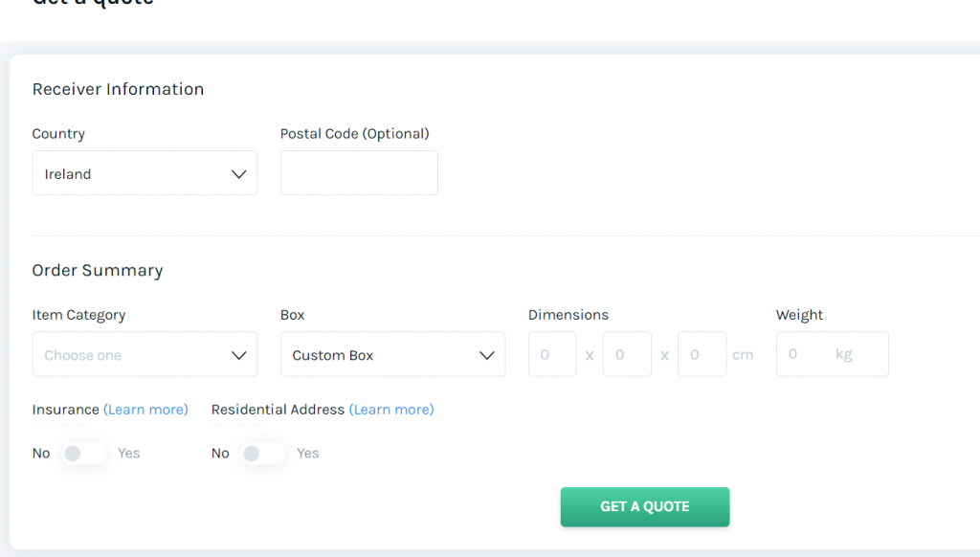Click the Country dropdown chevron arrow
980x557 pixels.
pyautogui.click(x=238, y=174)
